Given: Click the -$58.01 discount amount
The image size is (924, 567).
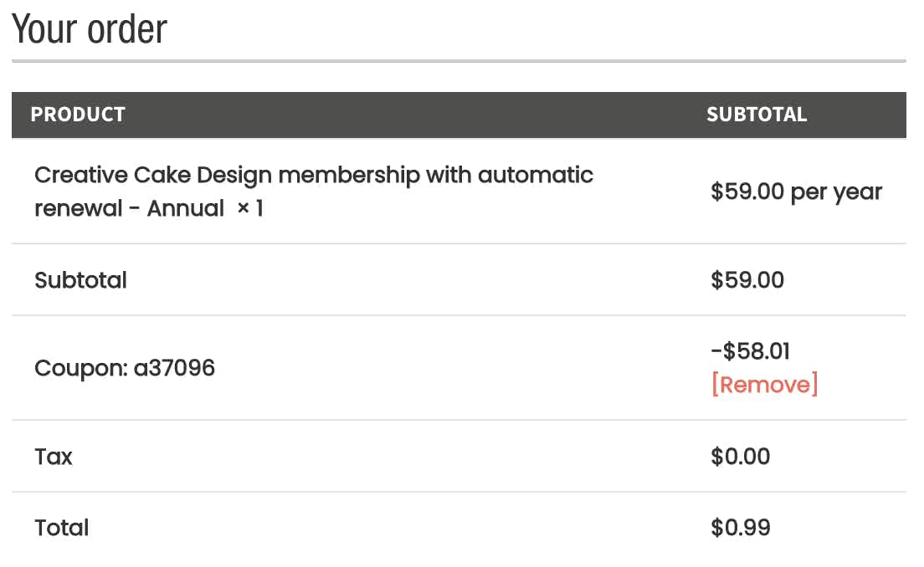Looking at the screenshot, I should [750, 351].
